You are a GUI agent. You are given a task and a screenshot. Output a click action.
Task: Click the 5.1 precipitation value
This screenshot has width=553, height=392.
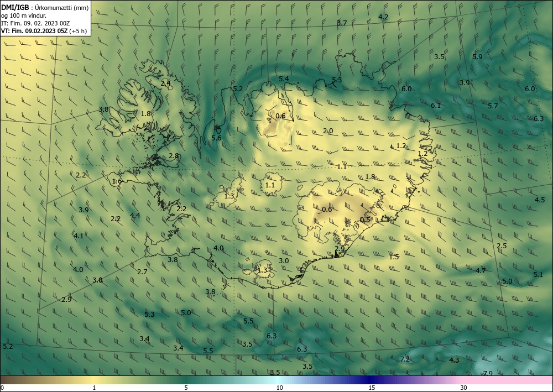click(x=538, y=274)
